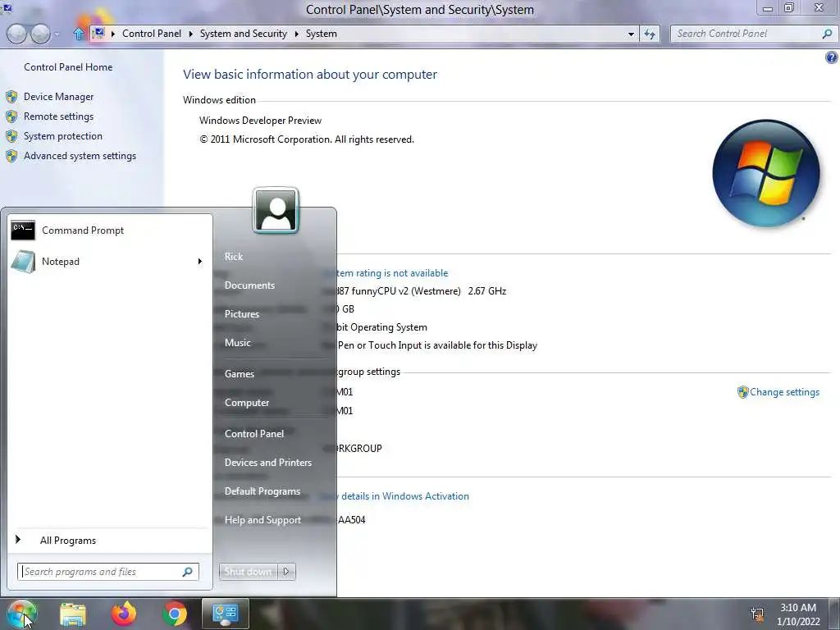Expand the Notepad jump list arrow
The image size is (840, 630).
200,262
